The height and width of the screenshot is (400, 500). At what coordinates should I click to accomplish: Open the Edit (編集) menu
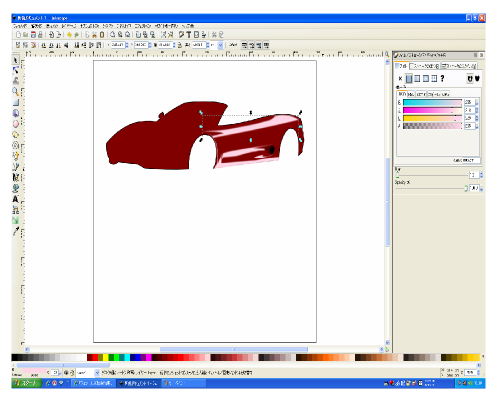[36, 26]
